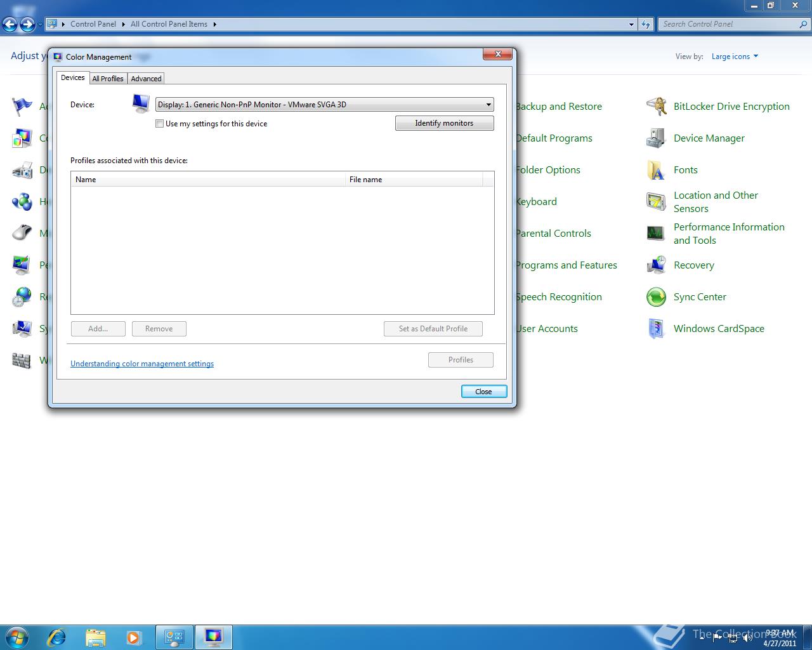
Task: Open the Recovery icon
Action: pos(656,265)
